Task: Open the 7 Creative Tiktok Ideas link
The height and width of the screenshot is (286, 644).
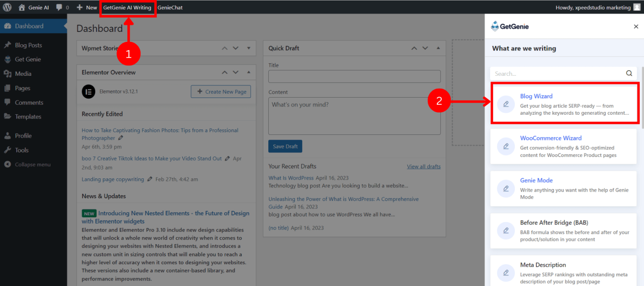Action: (x=152, y=159)
